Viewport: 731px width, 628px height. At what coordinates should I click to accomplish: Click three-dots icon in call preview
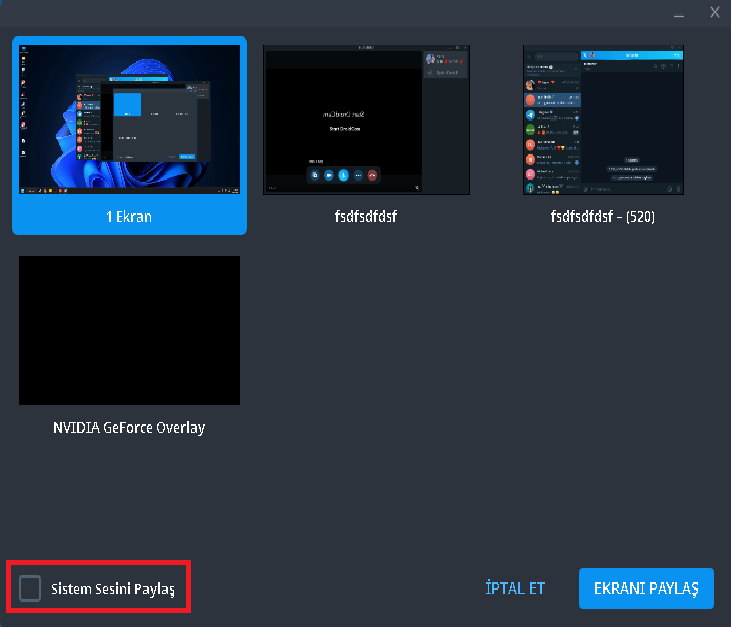(358, 175)
